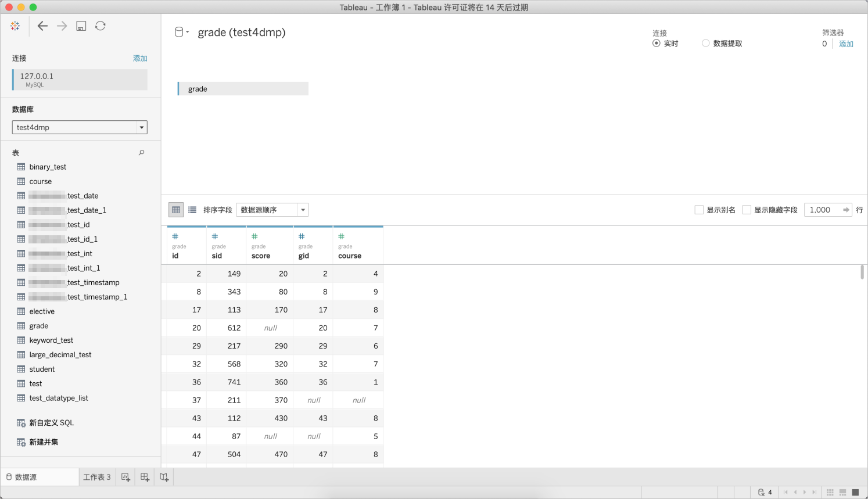868x499 pixels.
Task: Edit the data source title grade (test4dmp)
Action: 242,33
